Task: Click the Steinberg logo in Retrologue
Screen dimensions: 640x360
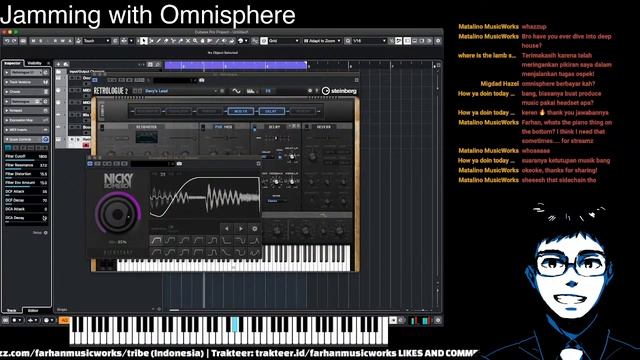Action: 339,91
